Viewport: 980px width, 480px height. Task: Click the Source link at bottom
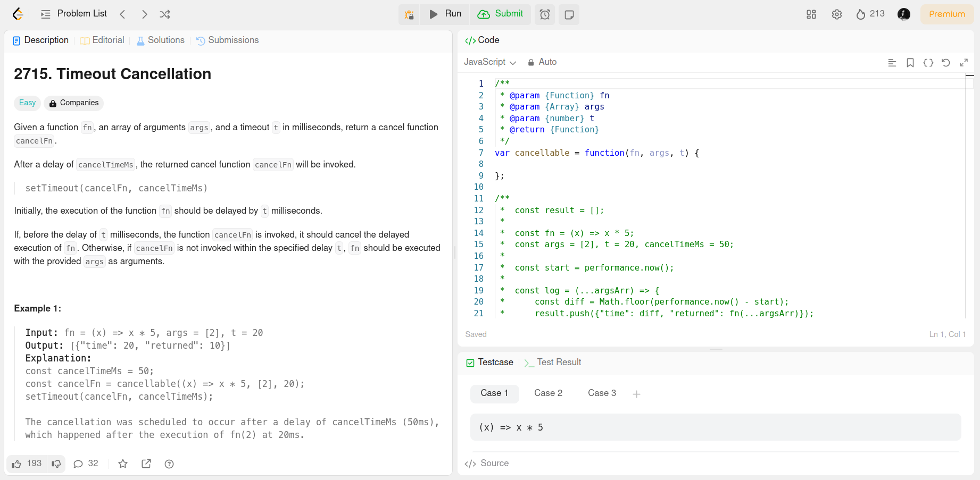pos(487,464)
